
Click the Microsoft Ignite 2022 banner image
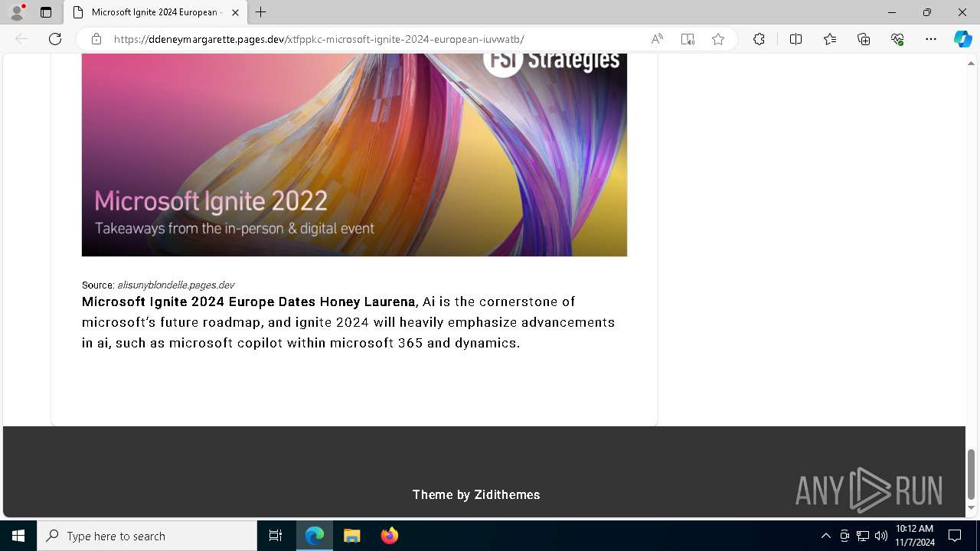click(x=354, y=155)
